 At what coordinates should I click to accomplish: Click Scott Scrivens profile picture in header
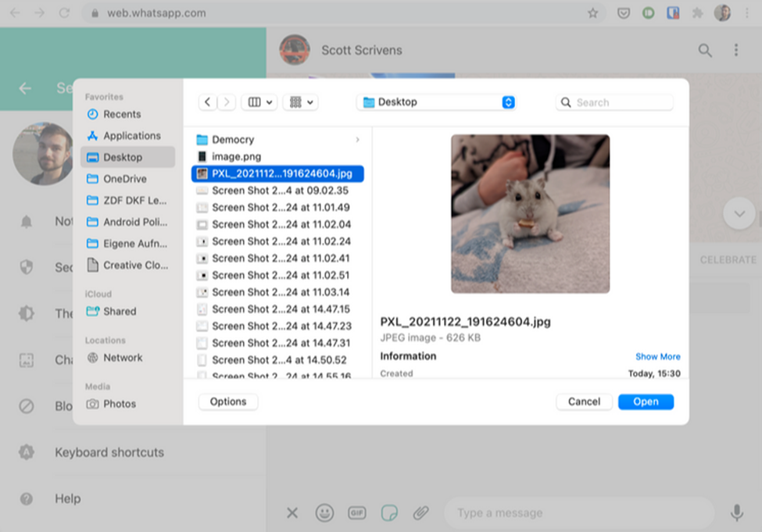pos(295,50)
